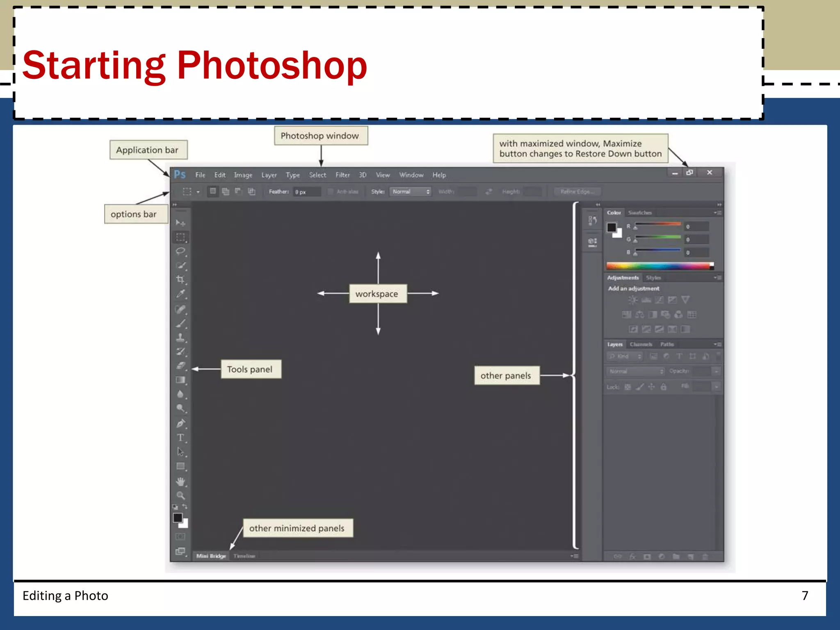This screenshot has width=840, height=630.
Task: Click the Refine Edge button
Action: [x=577, y=192]
